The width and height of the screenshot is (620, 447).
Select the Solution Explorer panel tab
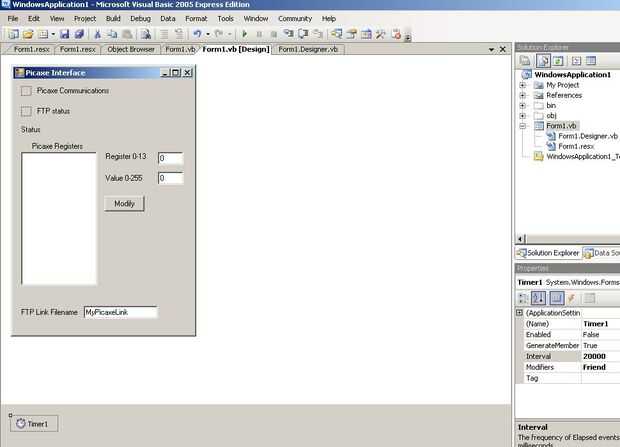[x=549, y=253]
